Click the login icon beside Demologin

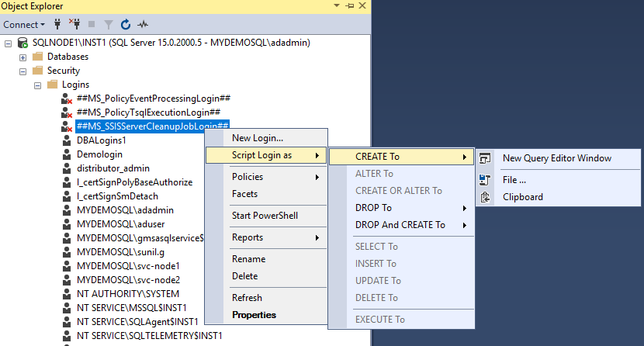tap(67, 154)
